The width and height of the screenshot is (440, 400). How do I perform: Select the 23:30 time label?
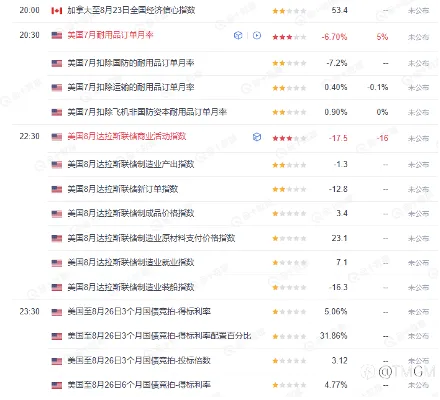pyautogui.click(x=29, y=312)
